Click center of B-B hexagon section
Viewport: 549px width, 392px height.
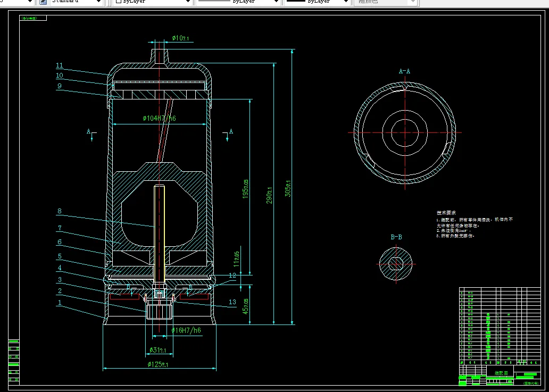coord(396,263)
